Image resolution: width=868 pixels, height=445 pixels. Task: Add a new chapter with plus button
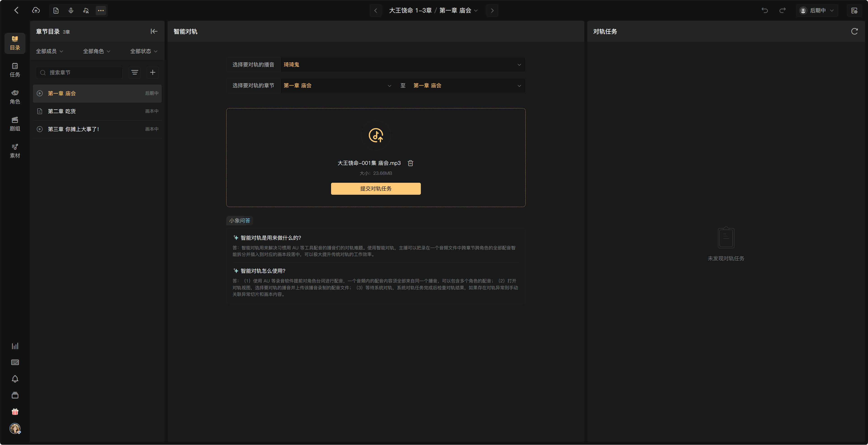coord(153,72)
